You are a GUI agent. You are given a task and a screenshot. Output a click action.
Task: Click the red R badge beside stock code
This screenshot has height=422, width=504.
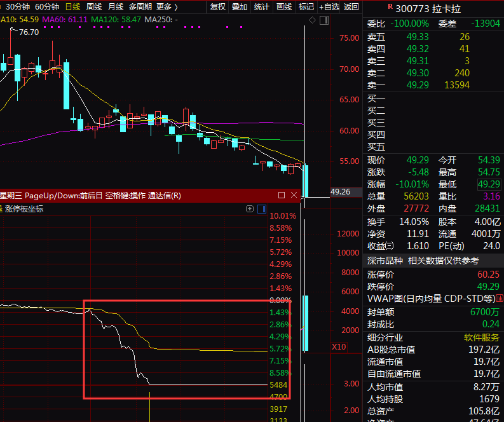pyautogui.click(x=390, y=7)
